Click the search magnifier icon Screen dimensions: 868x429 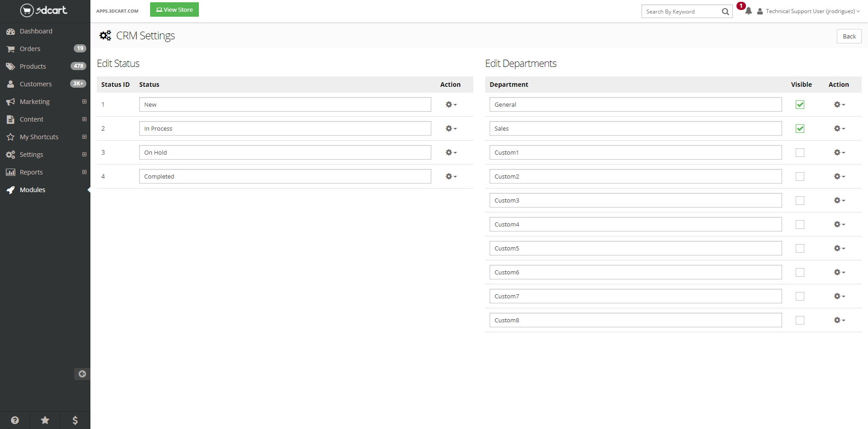tap(725, 12)
